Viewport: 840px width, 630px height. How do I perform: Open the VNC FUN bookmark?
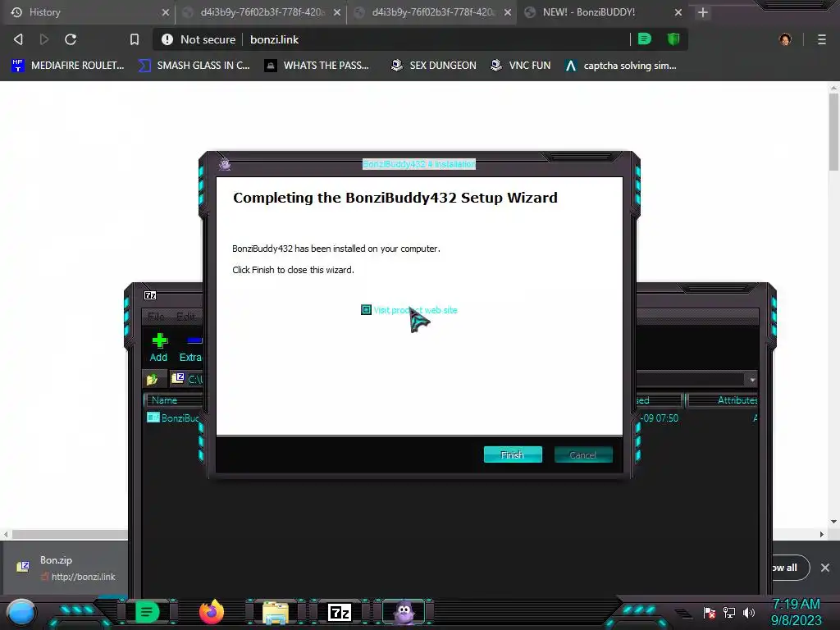tap(521, 66)
